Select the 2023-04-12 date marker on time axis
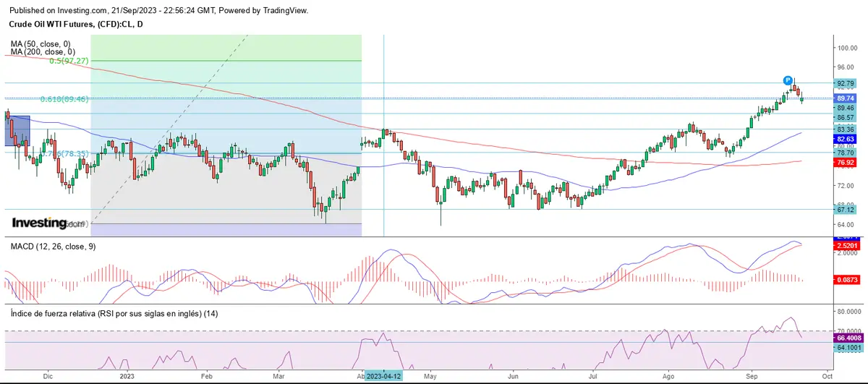868x384 pixels. (384, 377)
